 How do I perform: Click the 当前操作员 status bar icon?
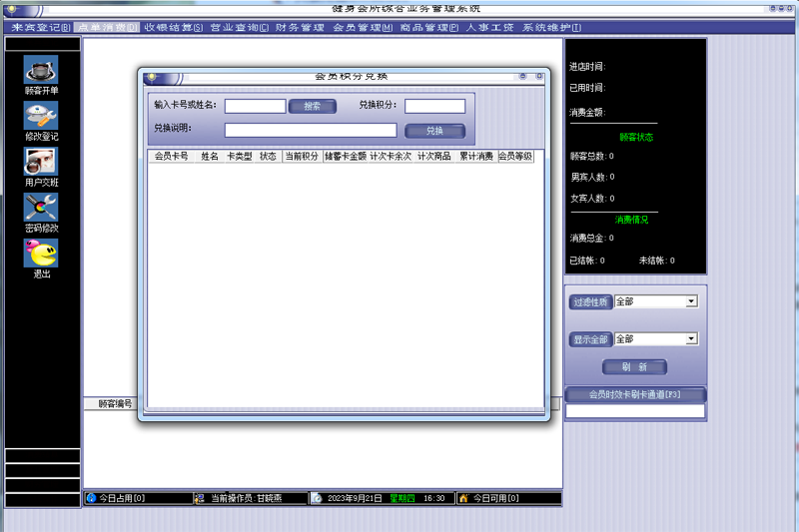coord(202,498)
